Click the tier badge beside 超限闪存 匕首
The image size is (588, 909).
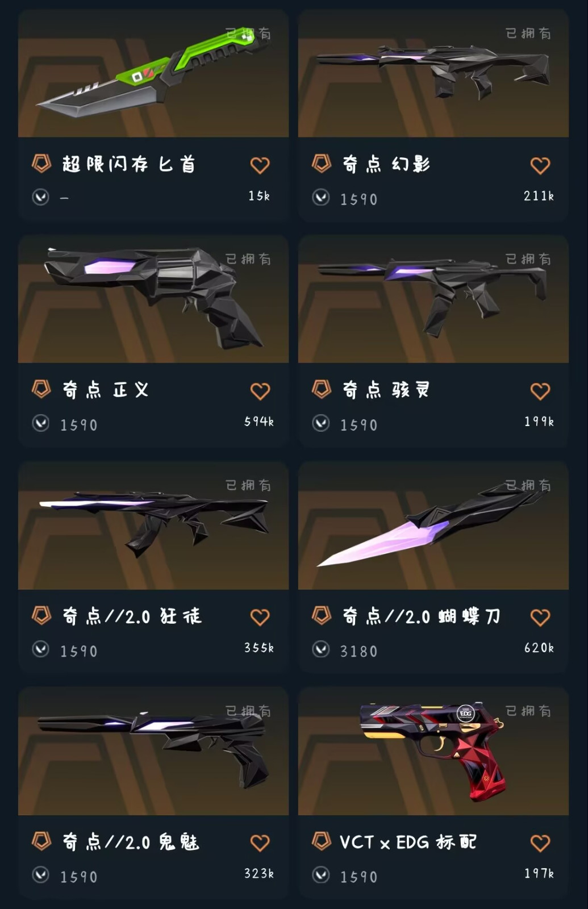click(41, 164)
